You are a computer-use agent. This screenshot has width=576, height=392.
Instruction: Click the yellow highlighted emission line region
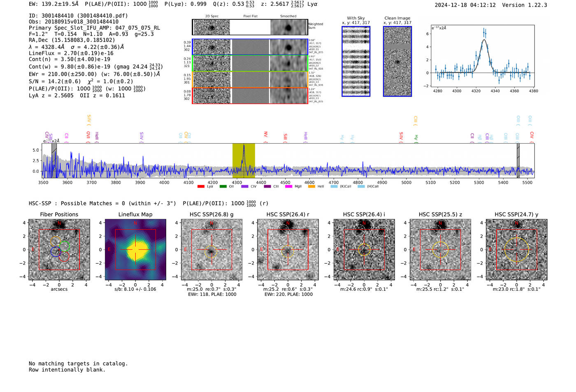click(x=244, y=160)
